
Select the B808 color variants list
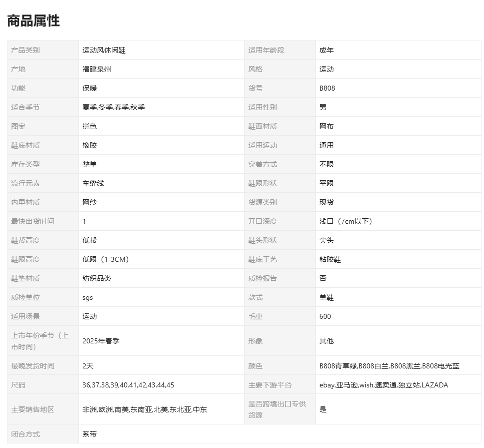pyautogui.click(x=389, y=366)
